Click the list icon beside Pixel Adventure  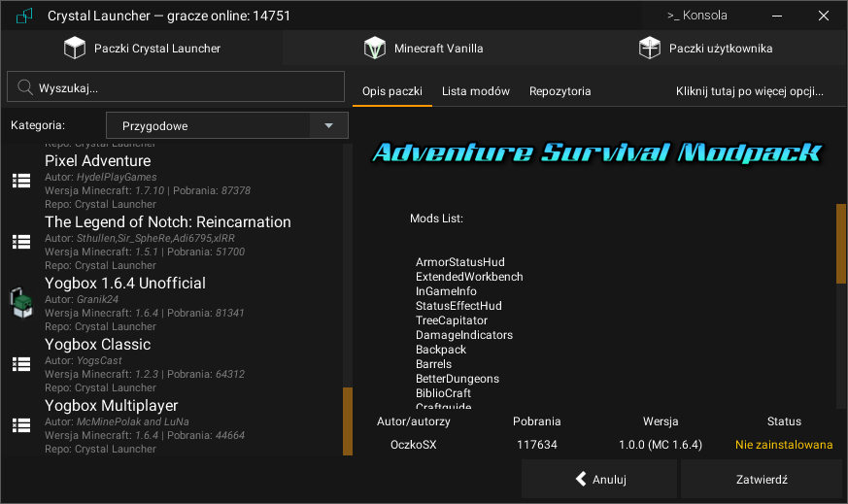click(x=21, y=181)
